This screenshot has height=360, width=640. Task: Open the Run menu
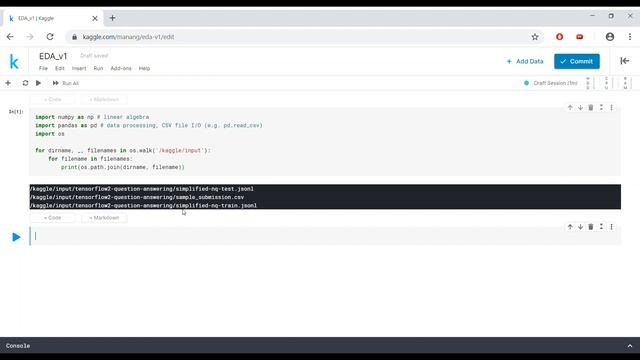tap(98, 68)
